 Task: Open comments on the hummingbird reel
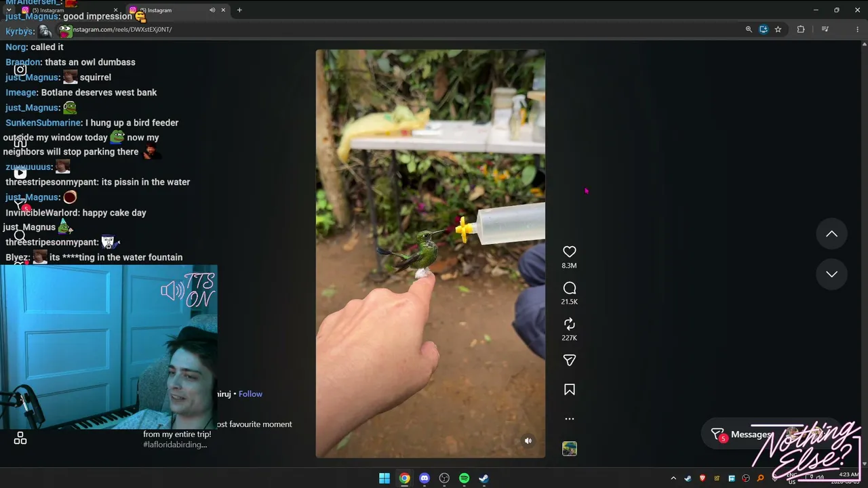(x=570, y=288)
